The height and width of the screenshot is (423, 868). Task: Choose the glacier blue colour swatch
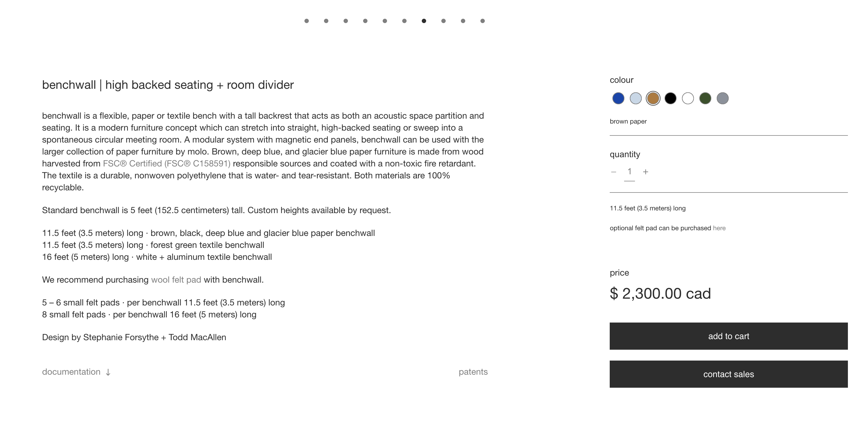click(636, 98)
